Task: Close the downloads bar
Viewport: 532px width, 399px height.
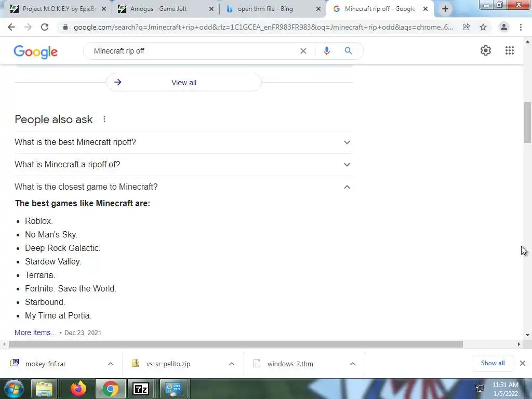Action: [523, 363]
